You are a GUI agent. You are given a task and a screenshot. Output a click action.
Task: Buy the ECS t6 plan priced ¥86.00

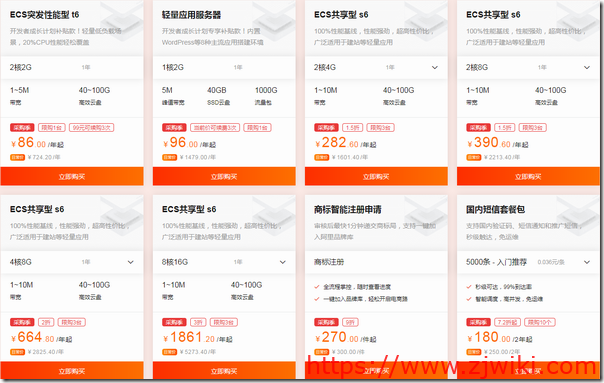coord(72,176)
